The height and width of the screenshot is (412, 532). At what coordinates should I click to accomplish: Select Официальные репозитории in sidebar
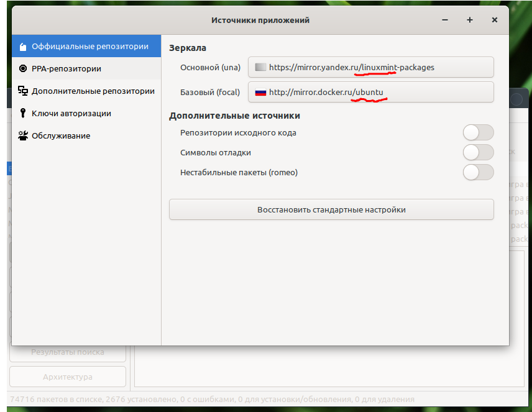[x=86, y=46]
